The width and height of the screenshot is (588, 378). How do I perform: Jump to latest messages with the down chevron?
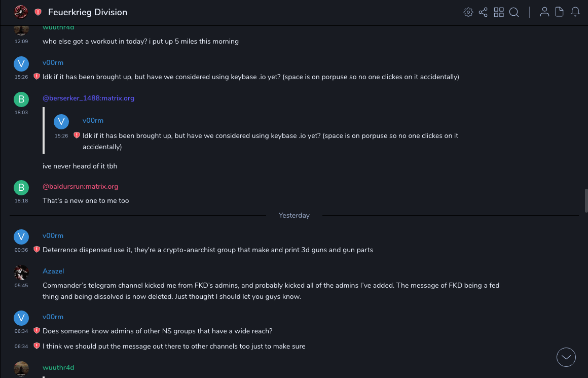(566, 357)
